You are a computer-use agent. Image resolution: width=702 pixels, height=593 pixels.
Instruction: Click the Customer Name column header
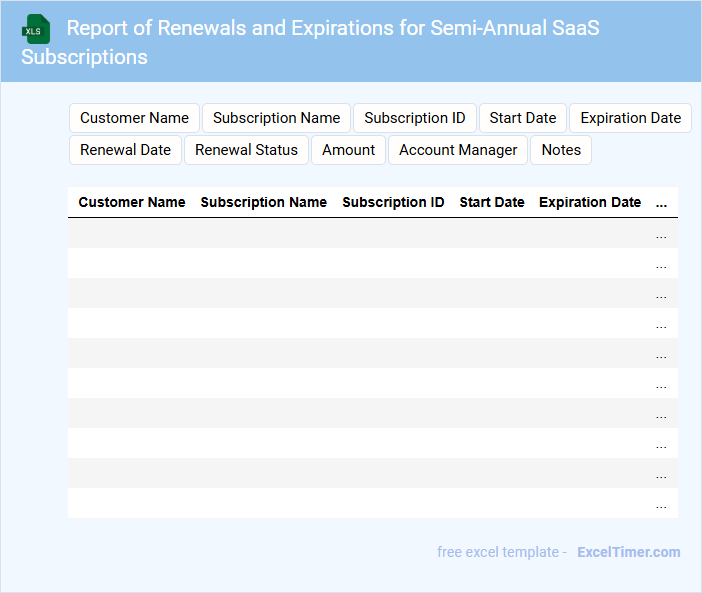132,202
